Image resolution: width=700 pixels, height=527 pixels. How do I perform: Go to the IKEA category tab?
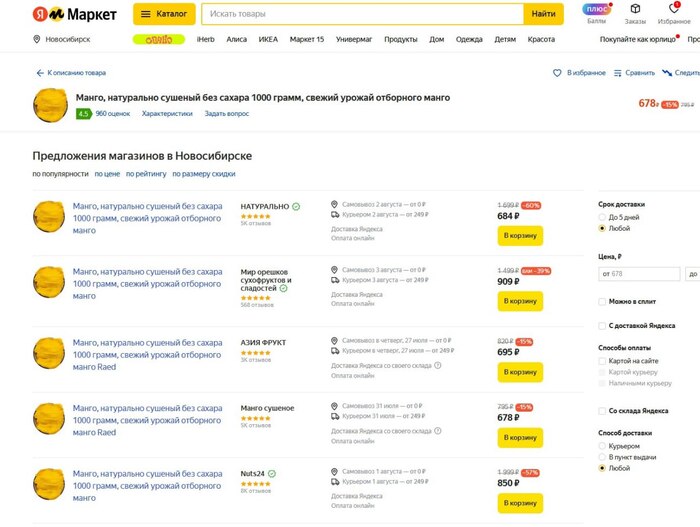point(267,39)
